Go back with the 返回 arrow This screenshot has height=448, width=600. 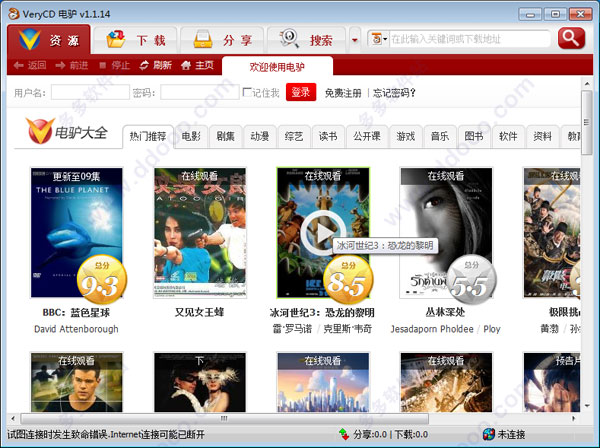pos(30,65)
